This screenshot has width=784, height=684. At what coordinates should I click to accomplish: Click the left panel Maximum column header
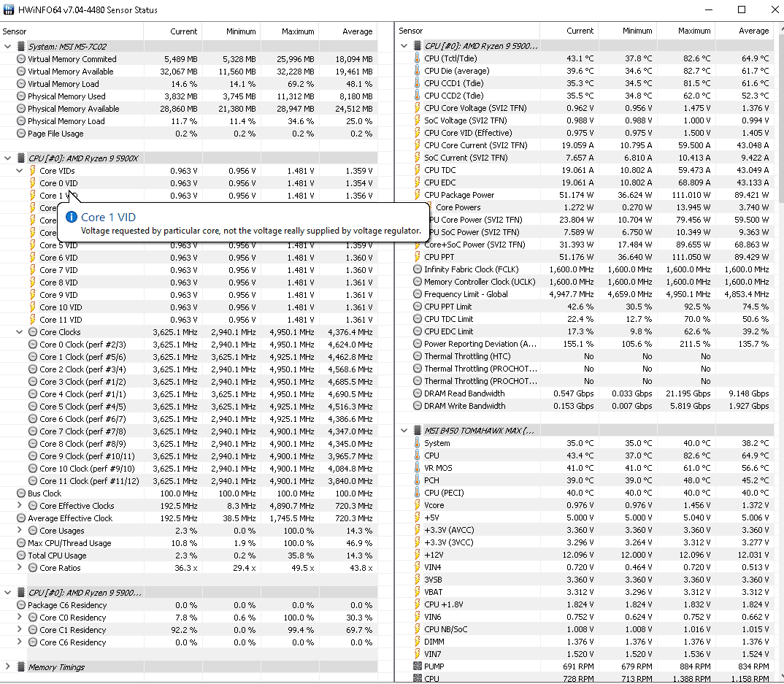[x=290, y=31]
